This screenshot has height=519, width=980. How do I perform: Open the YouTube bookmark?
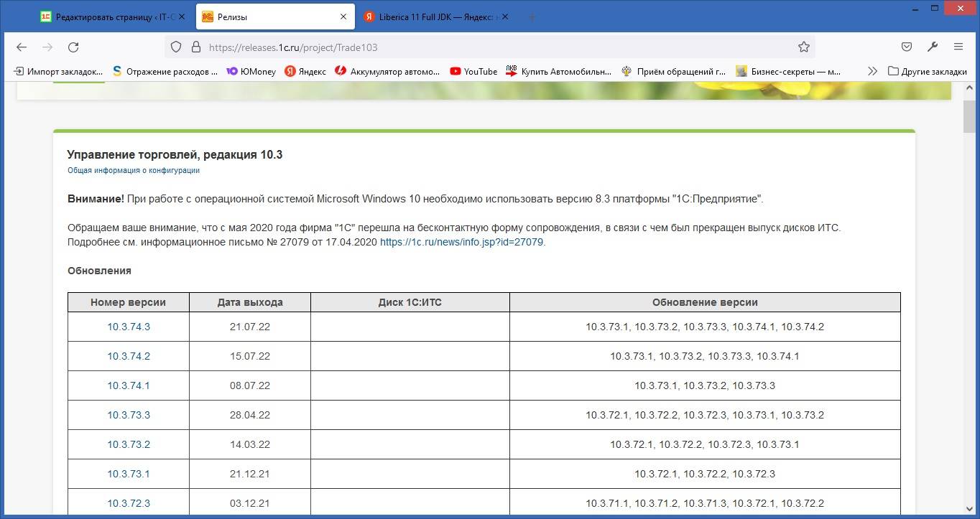coord(473,71)
